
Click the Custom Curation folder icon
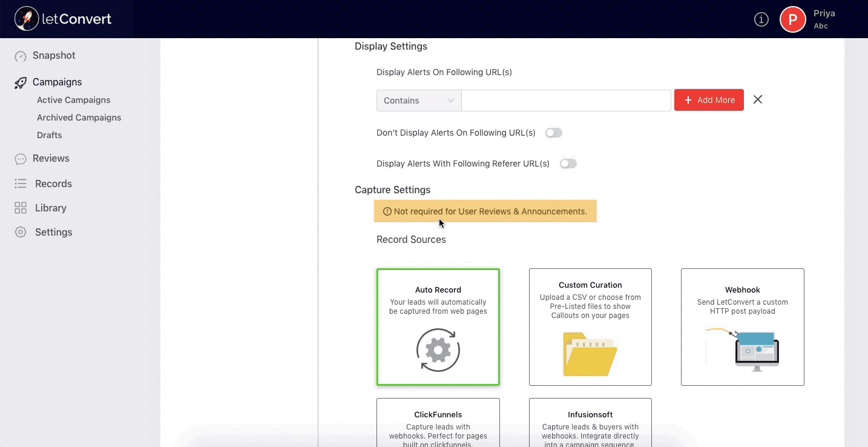coord(590,354)
